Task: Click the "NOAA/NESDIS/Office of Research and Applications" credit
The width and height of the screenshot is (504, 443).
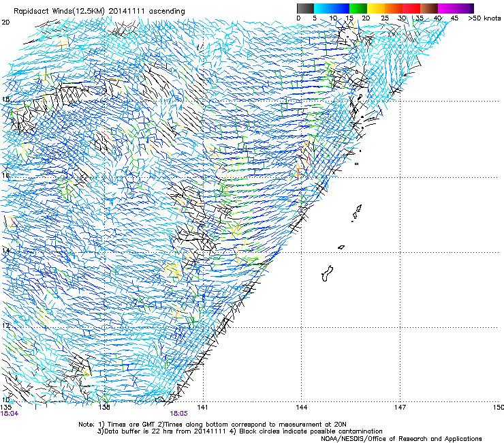Action: (x=401, y=439)
